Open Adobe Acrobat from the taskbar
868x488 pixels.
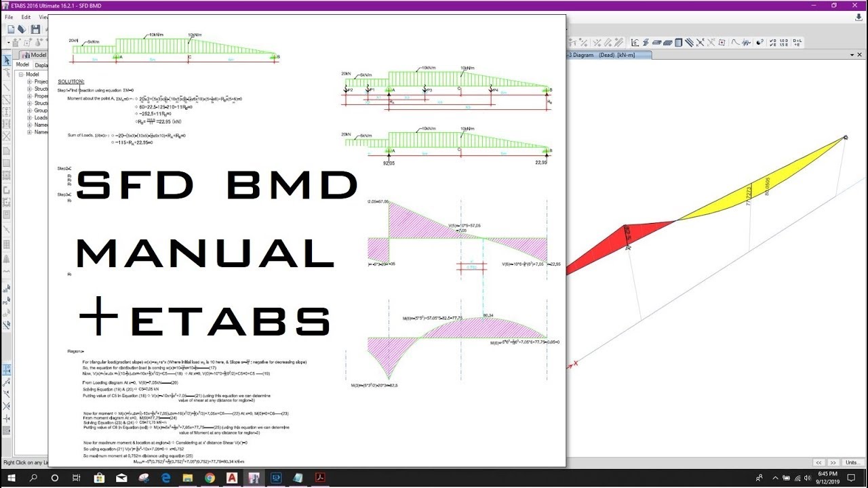point(319,478)
